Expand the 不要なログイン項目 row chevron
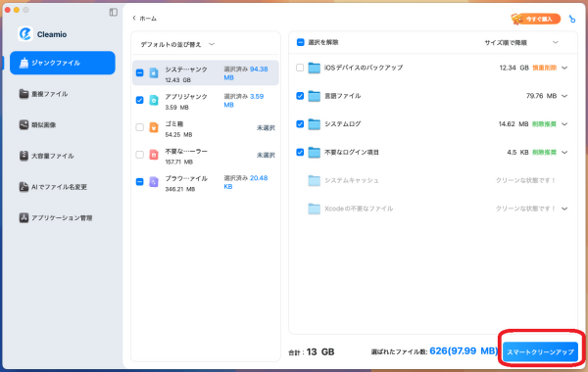 pos(564,152)
